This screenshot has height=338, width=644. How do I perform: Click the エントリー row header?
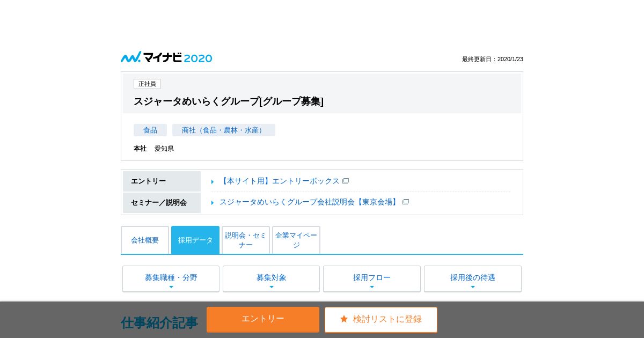[162, 181]
